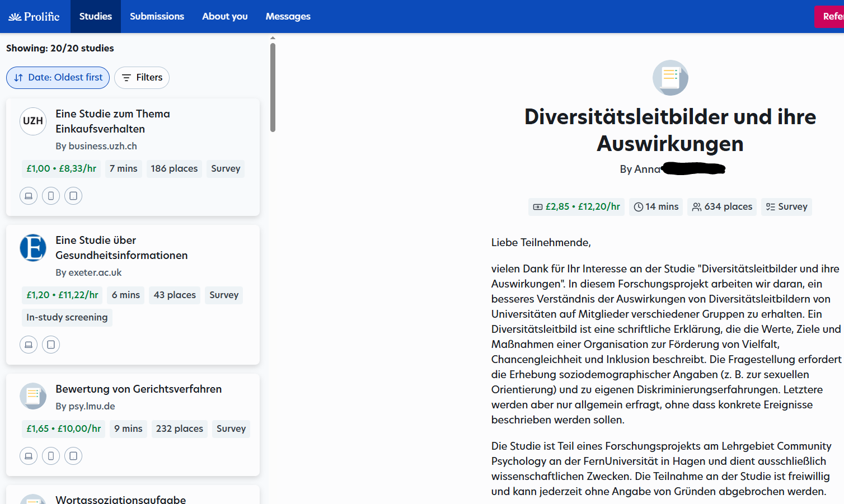844x504 pixels.
Task: Click the 43 places tag
Action: tap(175, 295)
